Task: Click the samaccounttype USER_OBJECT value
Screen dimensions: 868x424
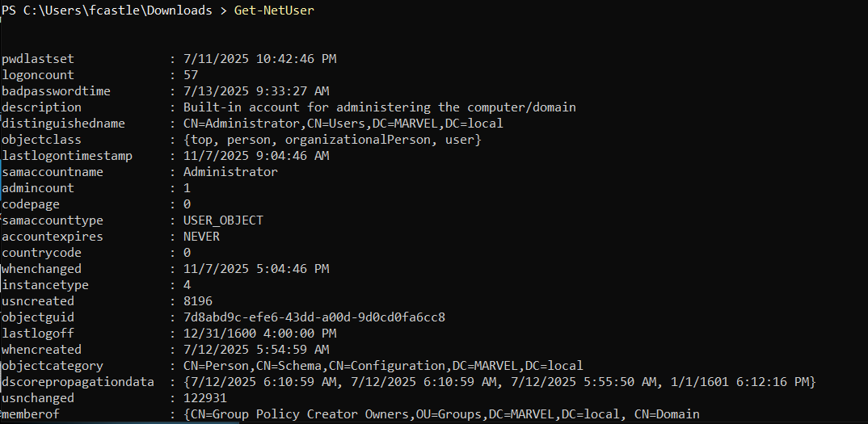Action: 224,220
